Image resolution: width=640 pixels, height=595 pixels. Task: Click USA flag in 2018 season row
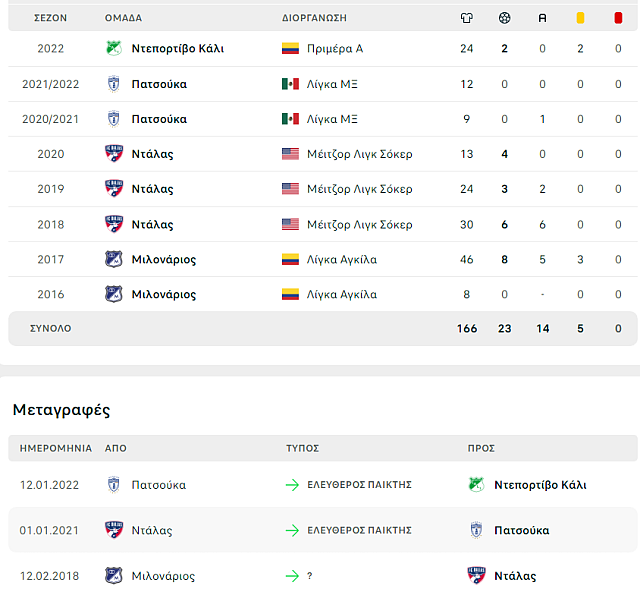(x=290, y=224)
